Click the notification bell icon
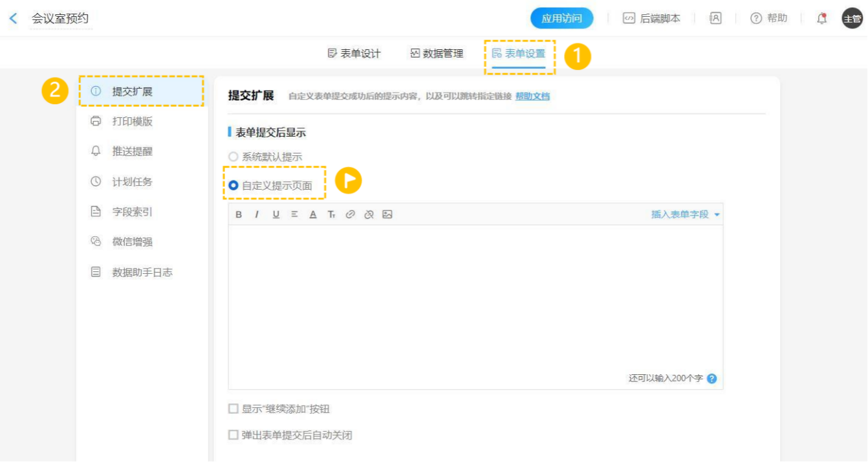 [x=821, y=18]
